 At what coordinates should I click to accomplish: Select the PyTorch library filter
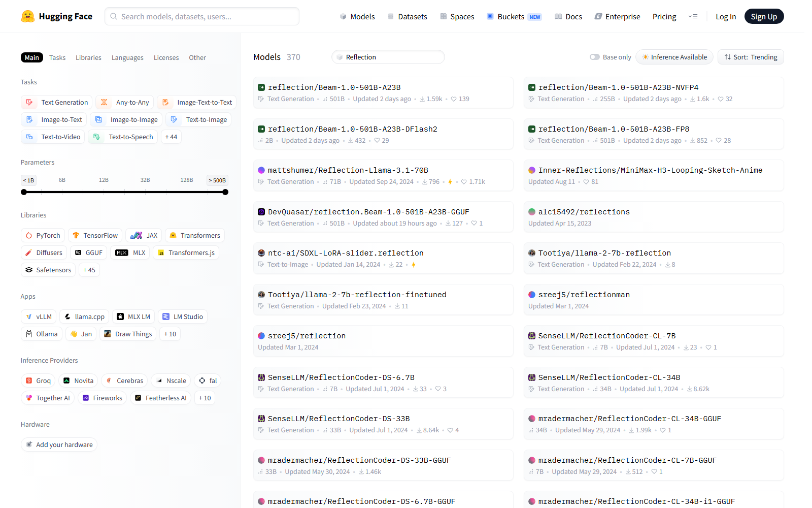[x=43, y=235]
